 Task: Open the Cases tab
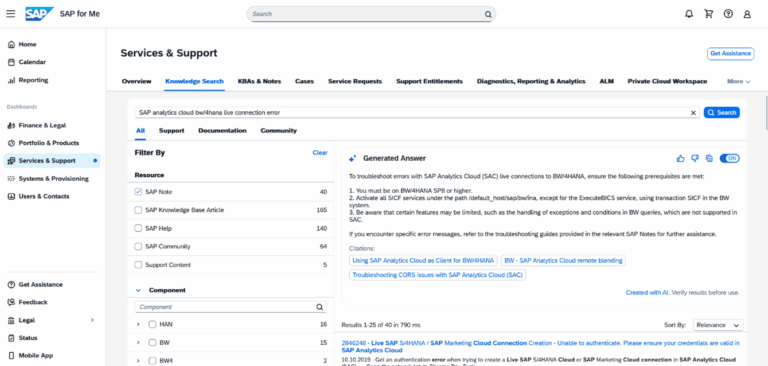click(304, 81)
